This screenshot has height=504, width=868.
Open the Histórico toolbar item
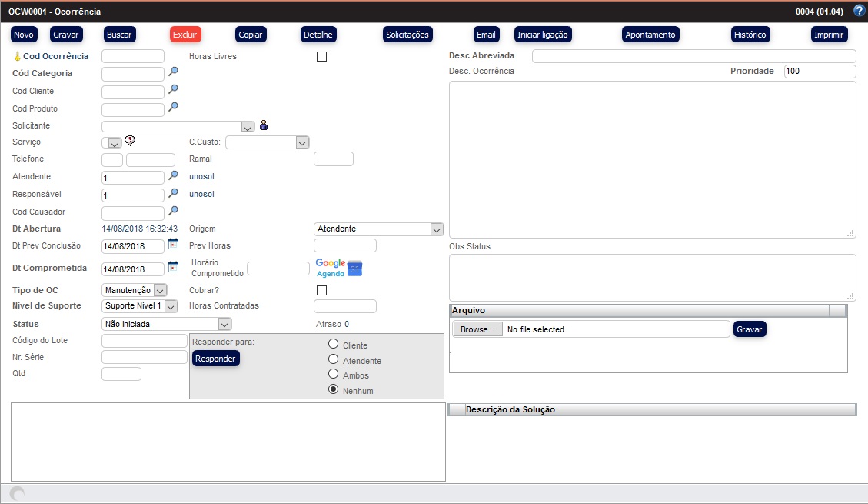(750, 35)
